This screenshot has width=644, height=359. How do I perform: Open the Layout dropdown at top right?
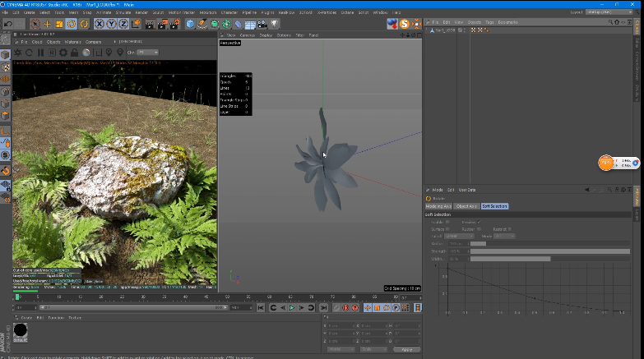pyautogui.click(x=609, y=12)
